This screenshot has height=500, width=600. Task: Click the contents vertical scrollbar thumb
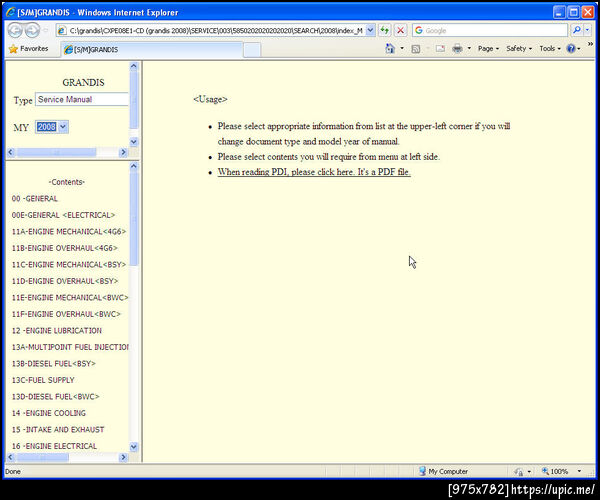point(134,219)
